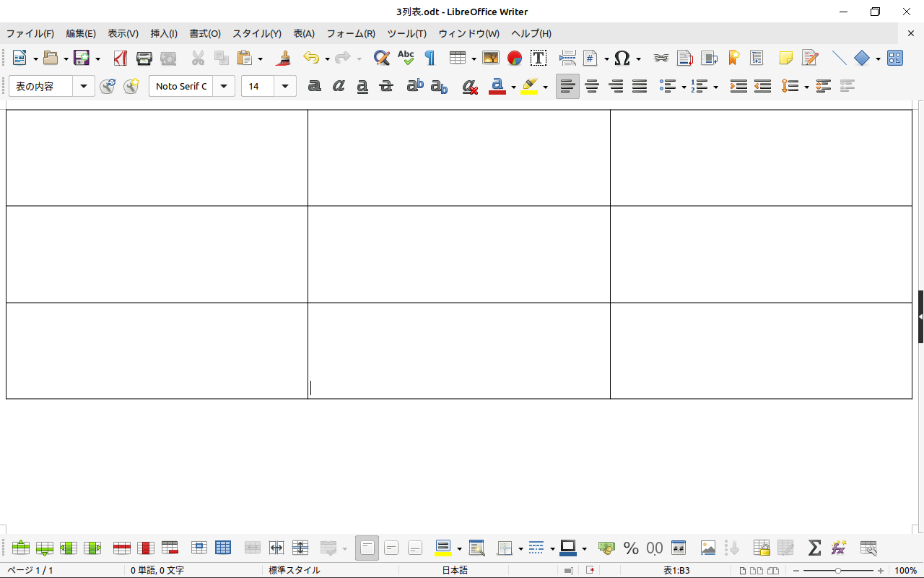
Task: Toggle strikethrough formatting
Action: coord(386,87)
